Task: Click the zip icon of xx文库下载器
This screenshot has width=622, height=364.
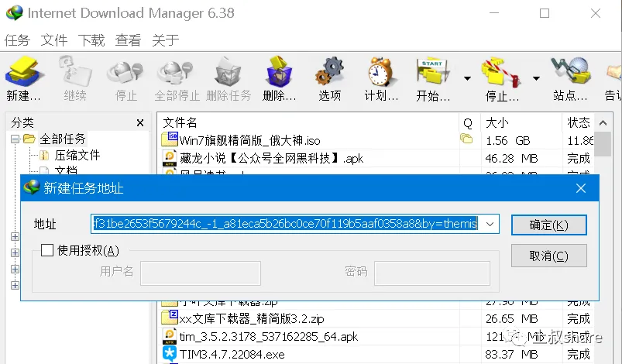Action: tap(170, 317)
